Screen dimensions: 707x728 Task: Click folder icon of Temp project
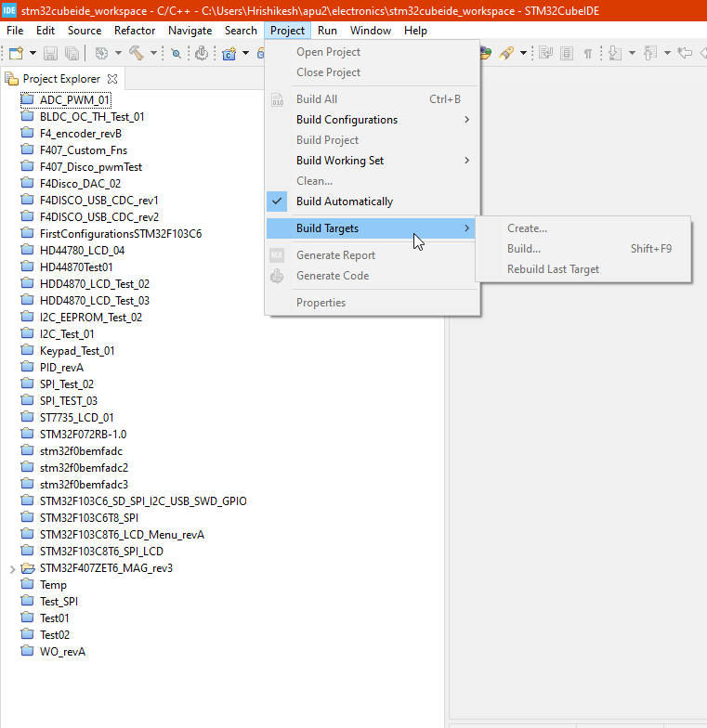(28, 583)
